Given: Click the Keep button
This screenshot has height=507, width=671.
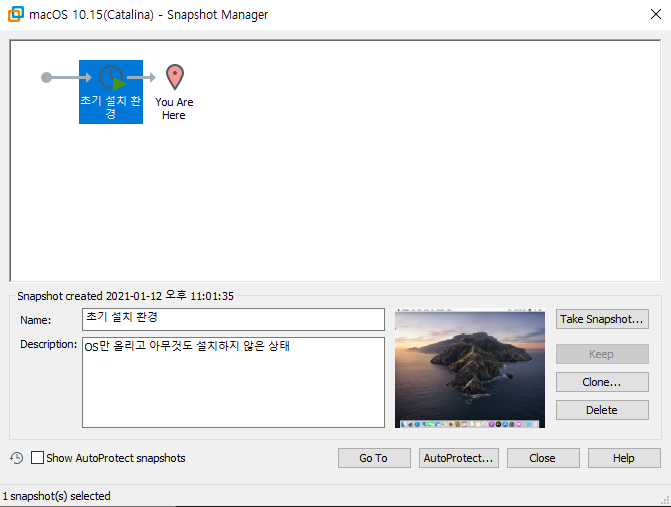Looking at the screenshot, I should point(602,354).
